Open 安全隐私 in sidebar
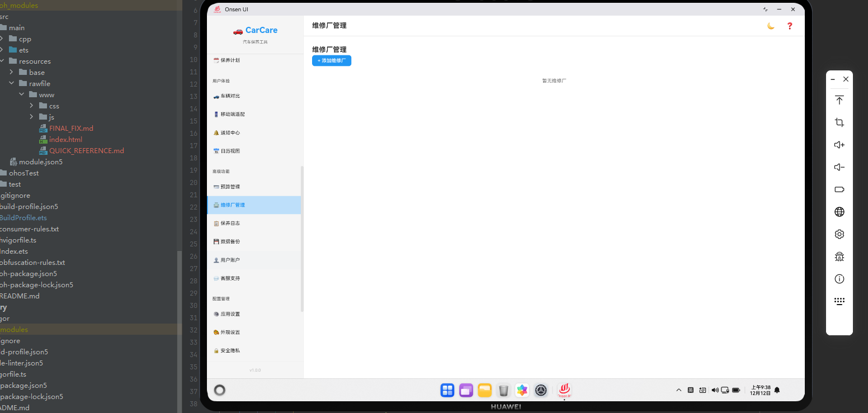The image size is (868, 413). pyautogui.click(x=255, y=350)
